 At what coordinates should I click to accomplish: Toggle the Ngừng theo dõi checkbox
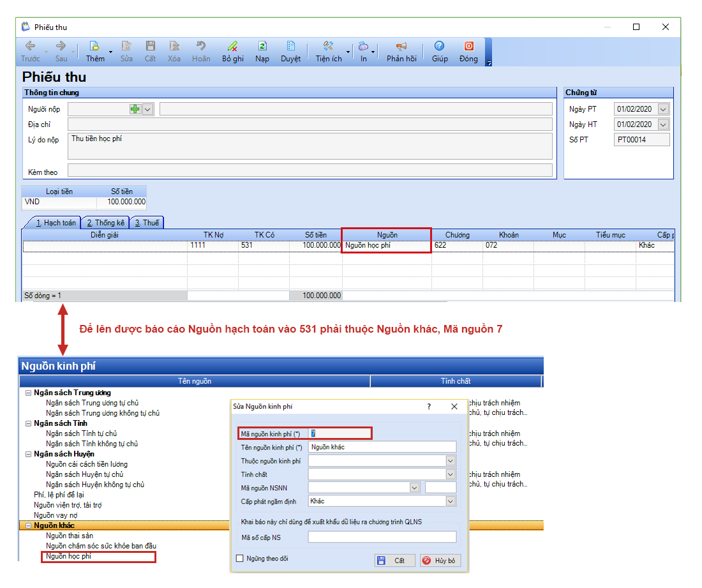point(240,559)
